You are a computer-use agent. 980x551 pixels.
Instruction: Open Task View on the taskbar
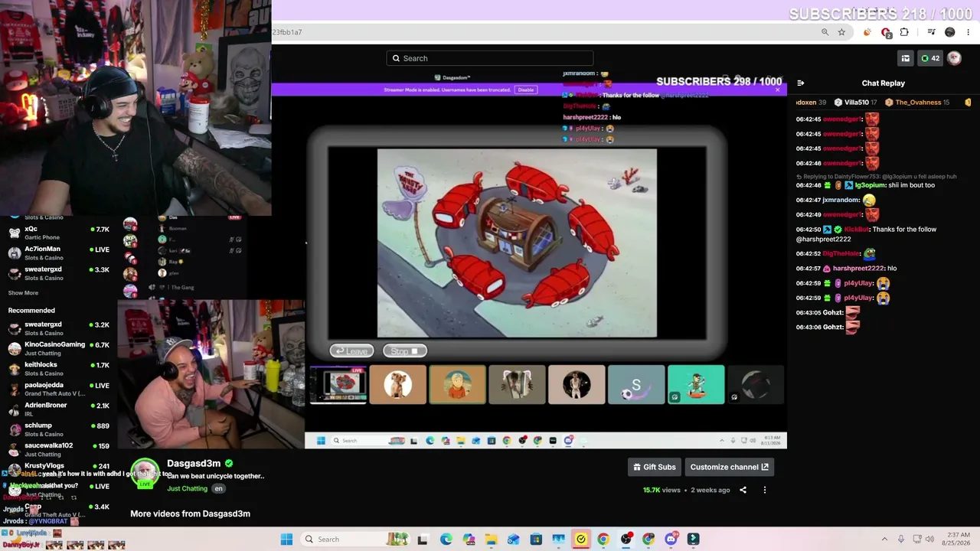click(x=422, y=540)
